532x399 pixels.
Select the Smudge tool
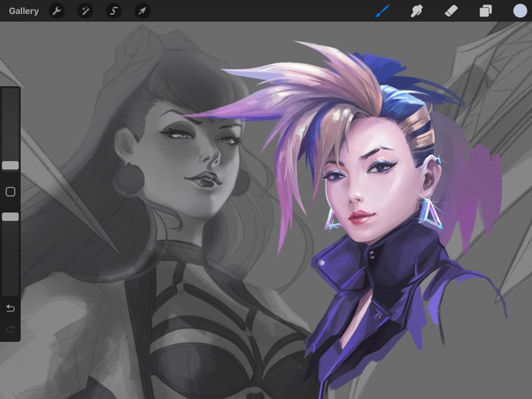417,11
